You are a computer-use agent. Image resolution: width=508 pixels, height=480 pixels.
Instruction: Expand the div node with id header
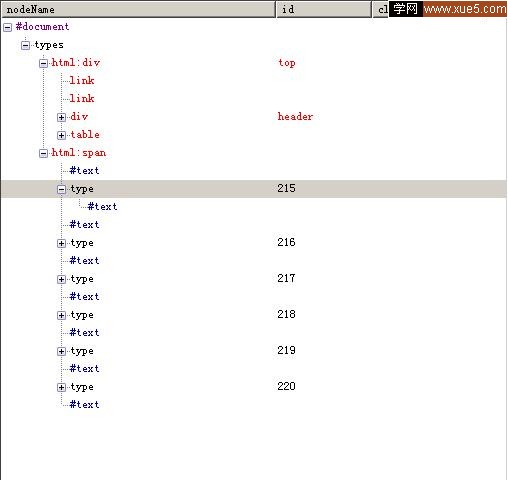coord(61,117)
